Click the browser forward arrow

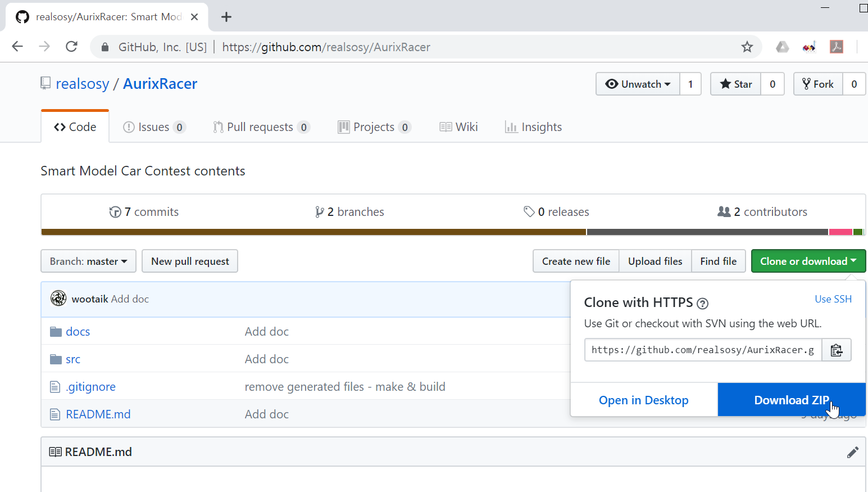tap(44, 47)
